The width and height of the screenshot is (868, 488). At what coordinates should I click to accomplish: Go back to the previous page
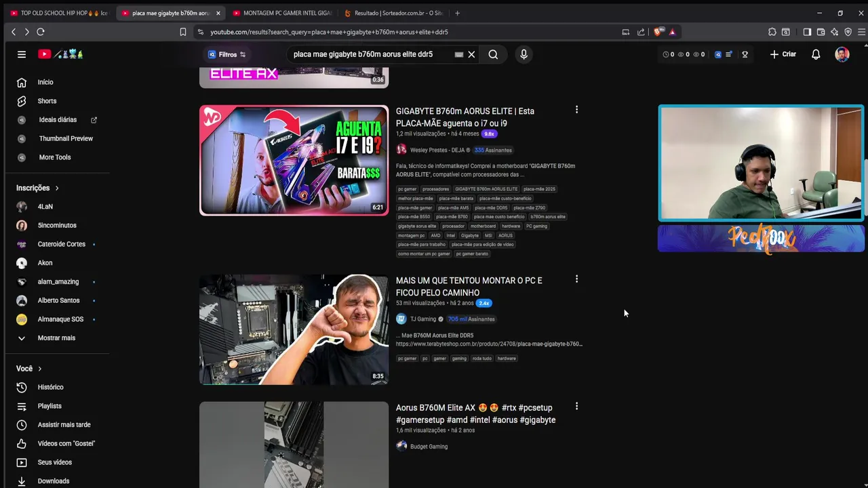(14, 32)
